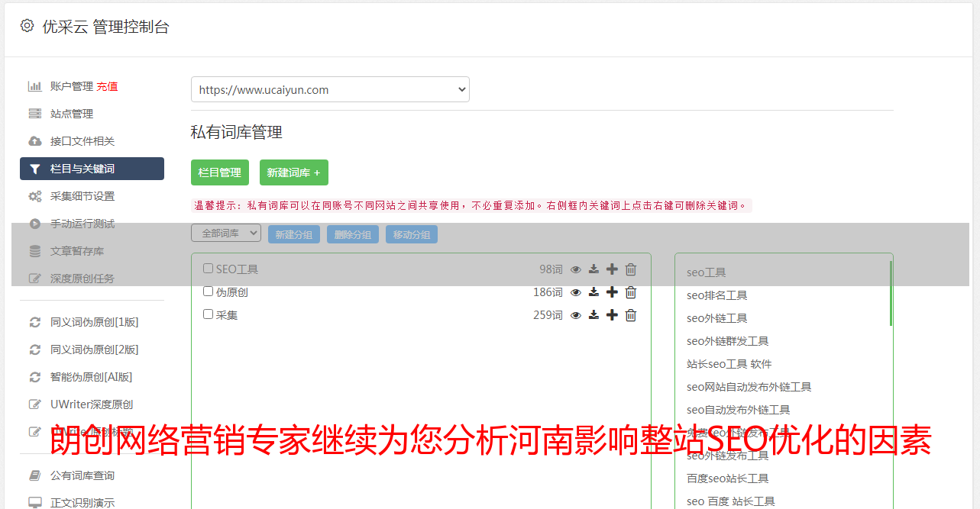
Task: Click the 优采云 管理控制台 title
Action: (106, 27)
